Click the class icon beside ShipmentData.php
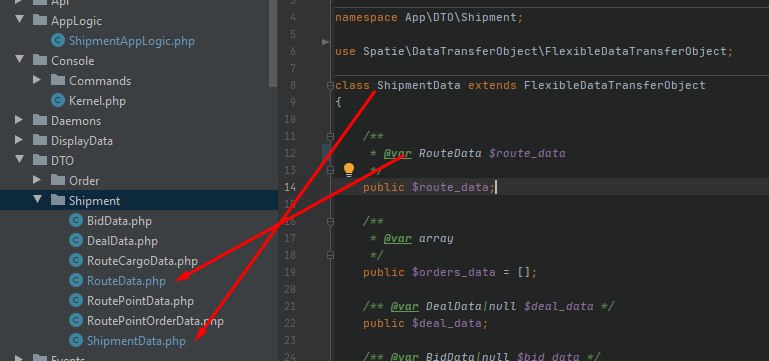This screenshot has height=361, width=769. coord(76,340)
